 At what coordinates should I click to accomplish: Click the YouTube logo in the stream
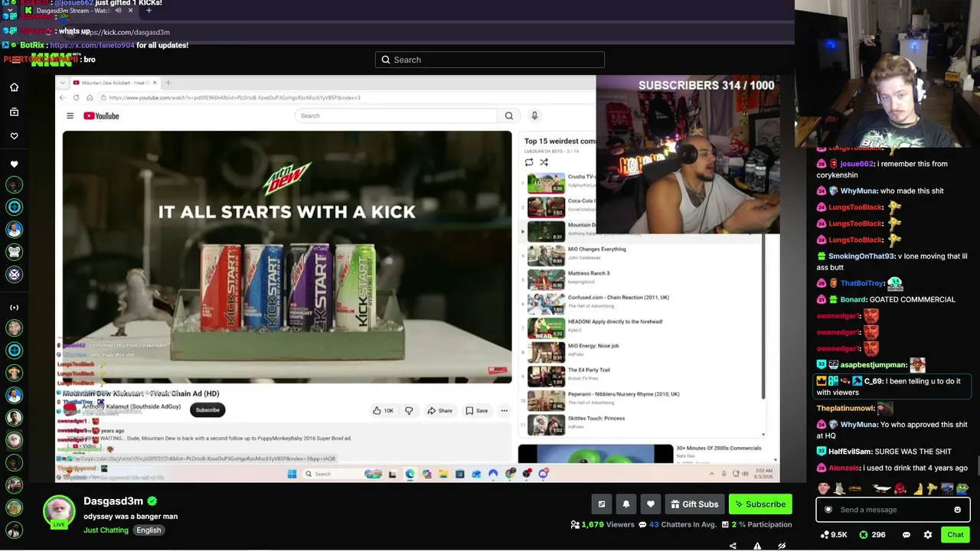coord(101,116)
